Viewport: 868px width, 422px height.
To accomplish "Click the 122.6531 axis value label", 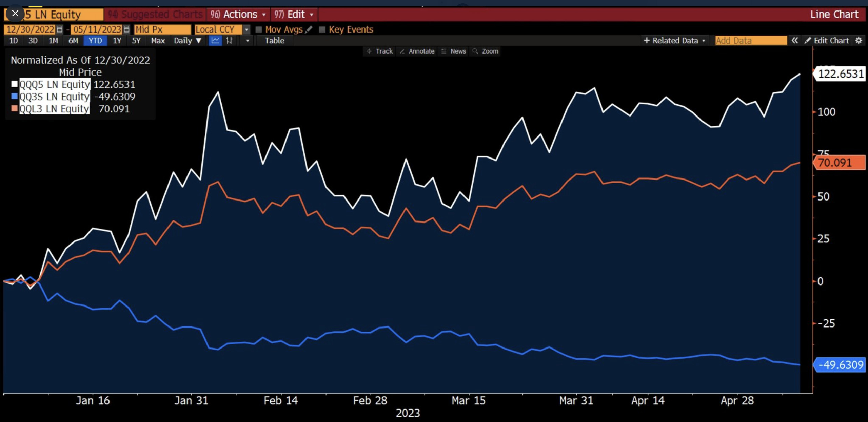I will click(840, 74).
